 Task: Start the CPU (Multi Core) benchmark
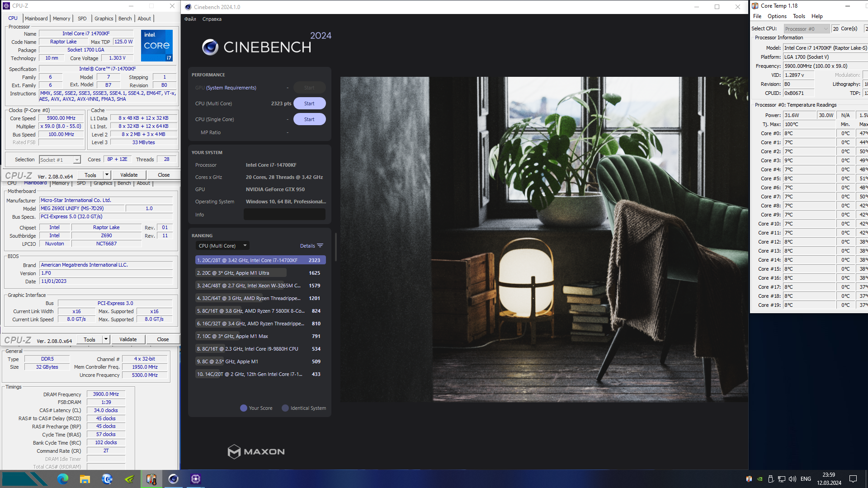309,103
